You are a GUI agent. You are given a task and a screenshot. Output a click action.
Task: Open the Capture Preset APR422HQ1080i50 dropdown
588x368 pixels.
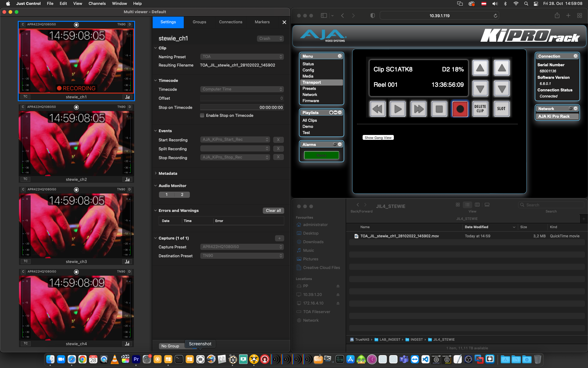pyautogui.click(x=242, y=247)
